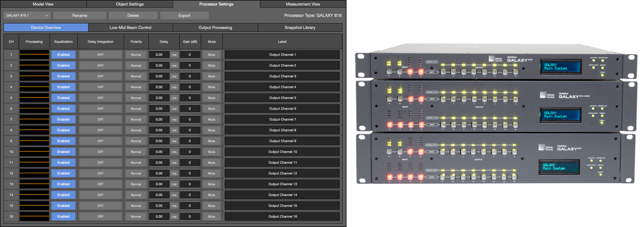The width and height of the screenshot is (644, 227).
Task: Open the Output Processing sub-tab
Action: pos(215,28)
